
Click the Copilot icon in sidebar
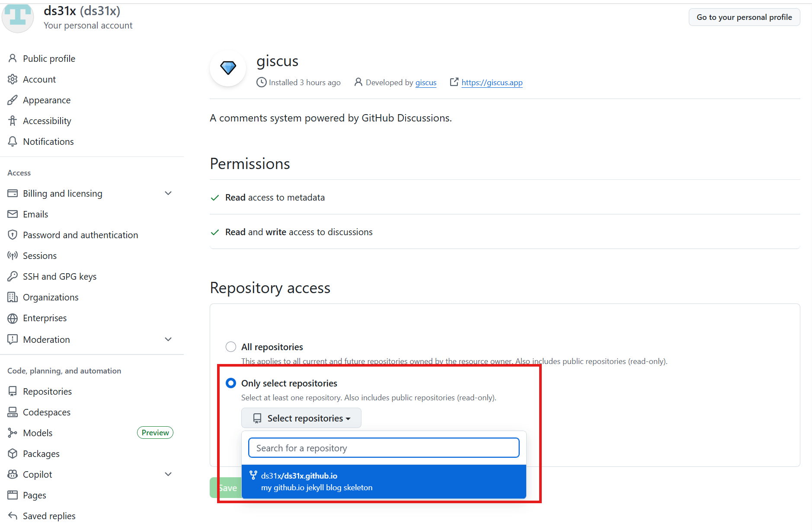(x=13, y=474)
